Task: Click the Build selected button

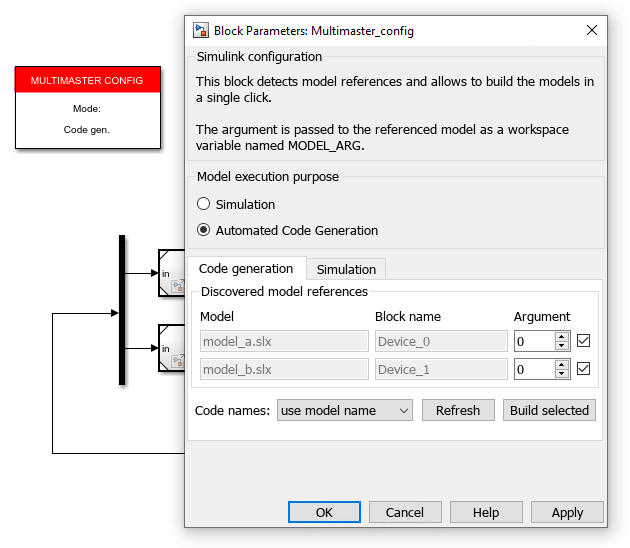Action: 549,410
